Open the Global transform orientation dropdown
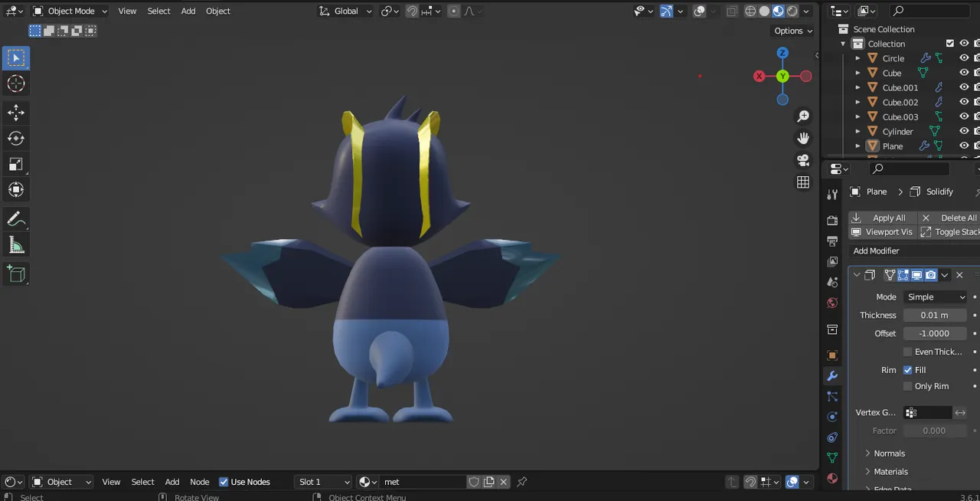This screenshot has width=980, height=501. click(x=345, y=11)
